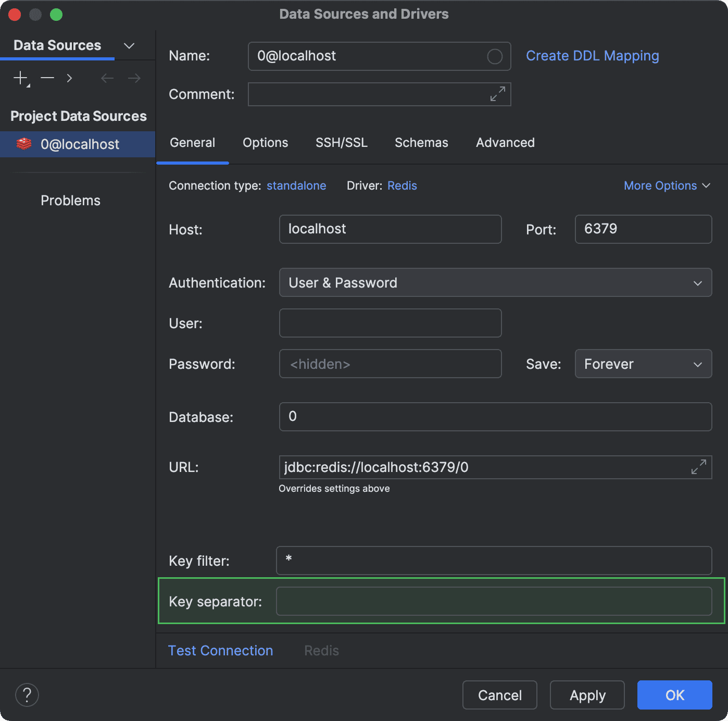Expand the URL field editor
Viewport: 728px width, 721px height.
698,467
